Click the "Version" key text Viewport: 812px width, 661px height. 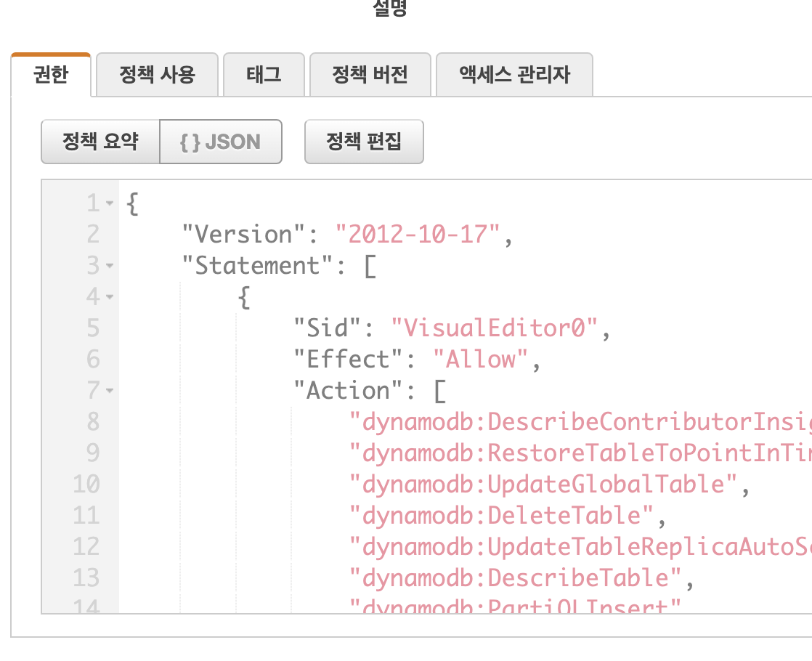[x=243, y=234]
